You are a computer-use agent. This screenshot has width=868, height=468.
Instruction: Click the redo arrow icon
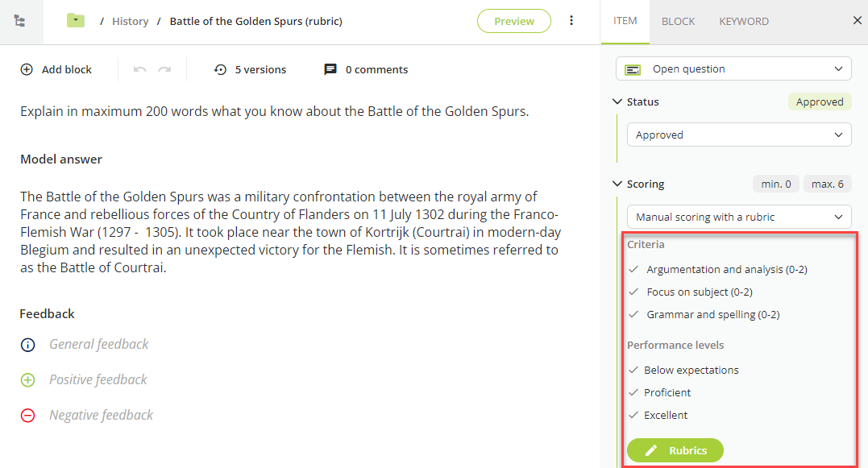(x=164, y=69)
